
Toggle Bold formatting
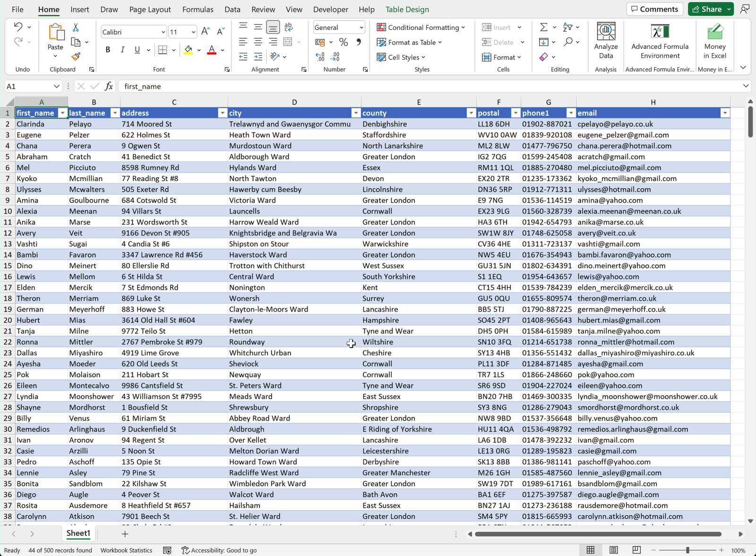tap(108, 50)
